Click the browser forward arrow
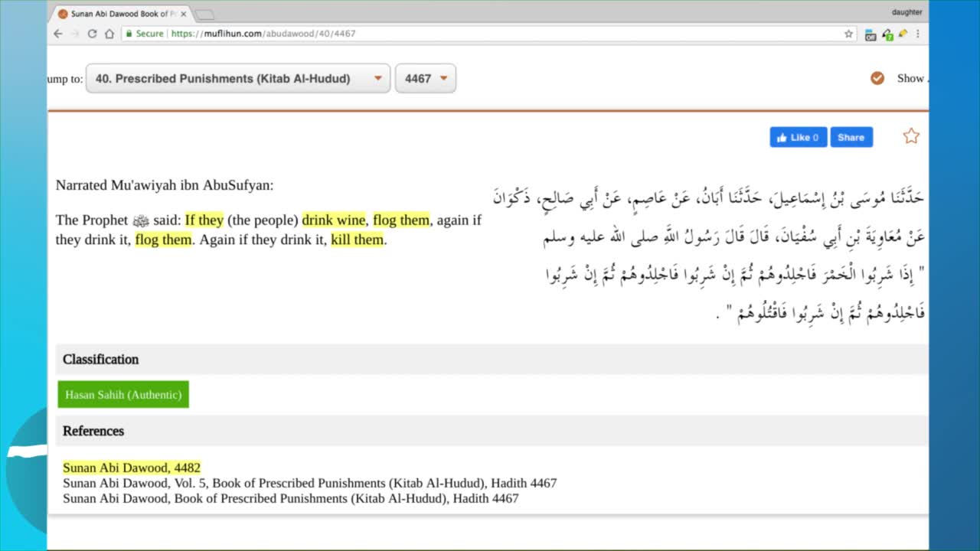The image size is (980, 551). (x=75, y=34)
